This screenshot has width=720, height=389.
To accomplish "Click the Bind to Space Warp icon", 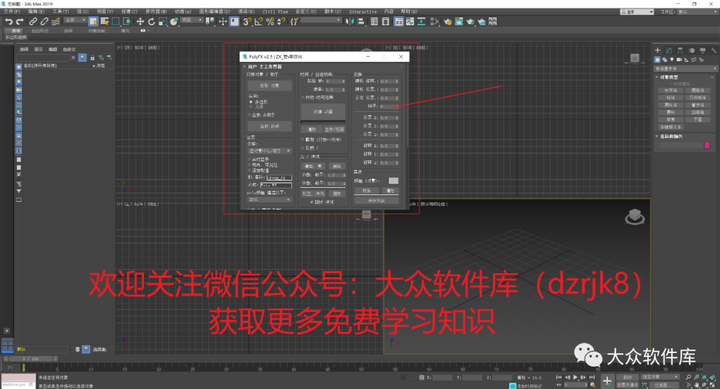I will (56, 22).
